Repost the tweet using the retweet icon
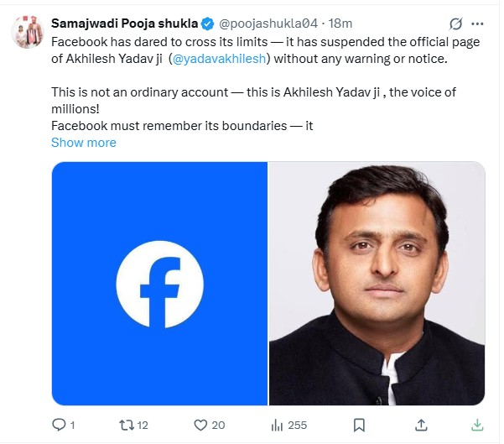This screenshot has width=504, height=444. click(x=127, y=425)
